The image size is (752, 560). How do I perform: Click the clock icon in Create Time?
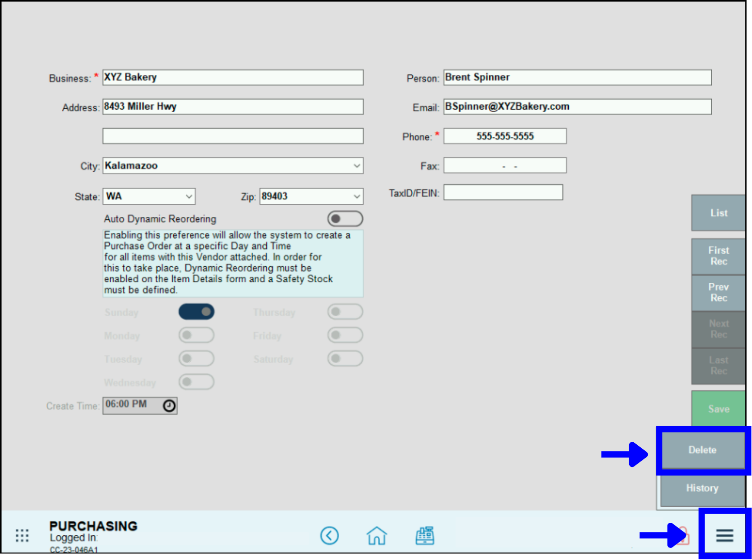(169, 406)
